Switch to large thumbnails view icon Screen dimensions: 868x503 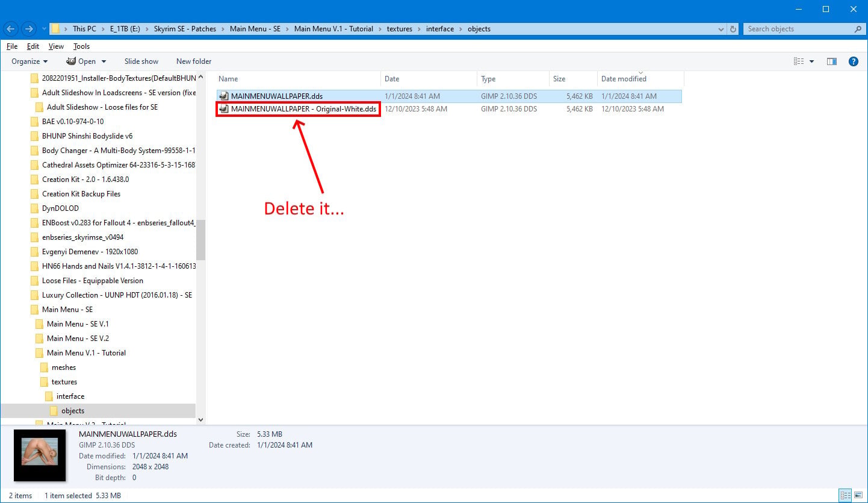[858, 496]
